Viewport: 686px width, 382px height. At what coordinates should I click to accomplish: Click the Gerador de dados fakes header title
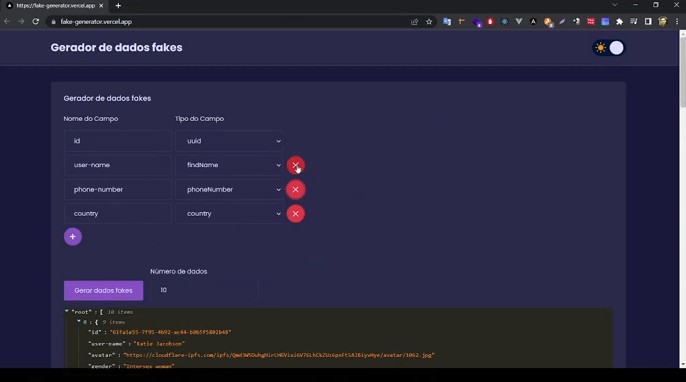tap(116, 47)
